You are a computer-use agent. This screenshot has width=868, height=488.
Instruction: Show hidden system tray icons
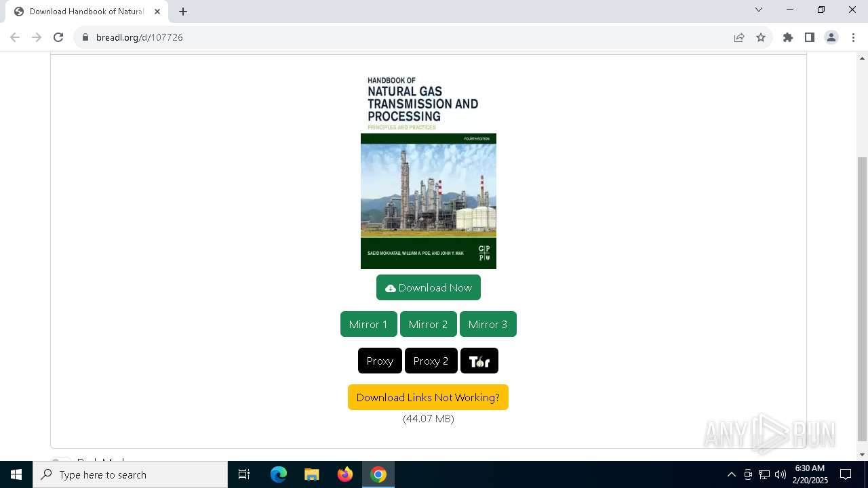pyautogui.click(x=731, y=474)
